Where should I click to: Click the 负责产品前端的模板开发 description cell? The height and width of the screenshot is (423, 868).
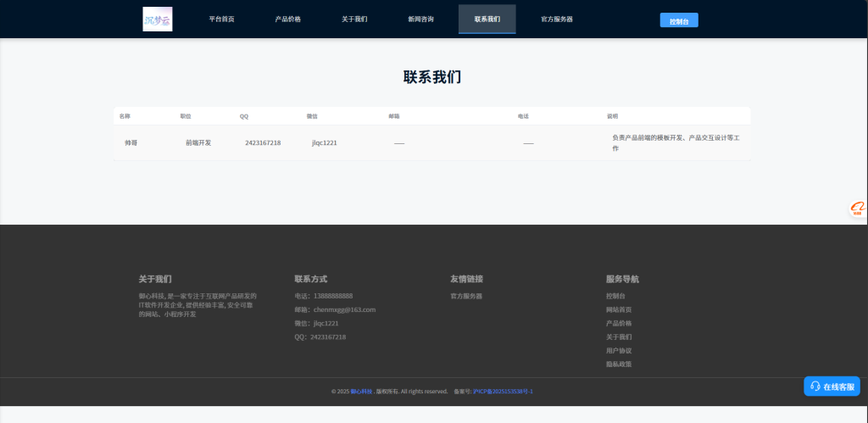click(x=676, y=143)
